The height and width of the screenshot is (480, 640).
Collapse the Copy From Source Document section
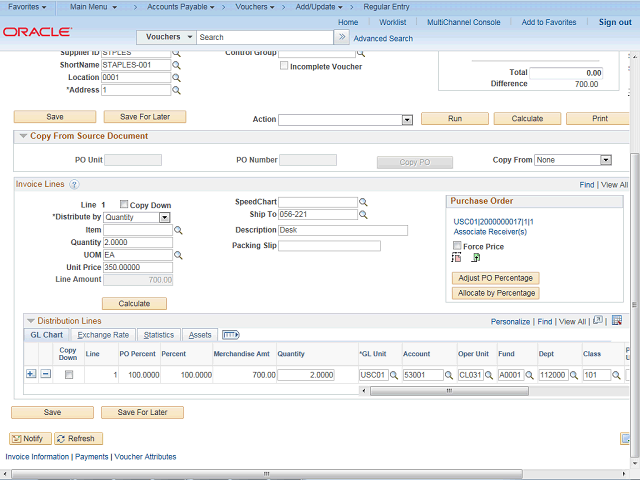(x=23, y=137)
